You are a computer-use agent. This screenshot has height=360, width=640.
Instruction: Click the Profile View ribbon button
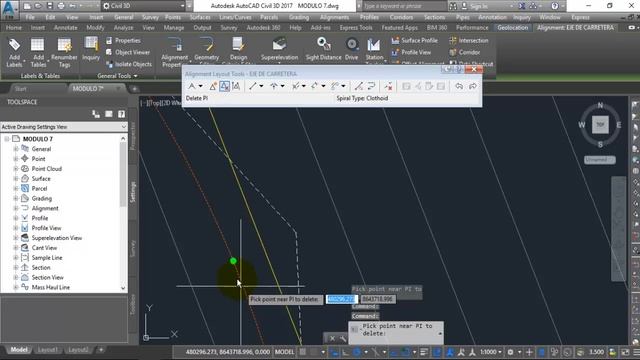pyautogui.click(x=411, y=52)
